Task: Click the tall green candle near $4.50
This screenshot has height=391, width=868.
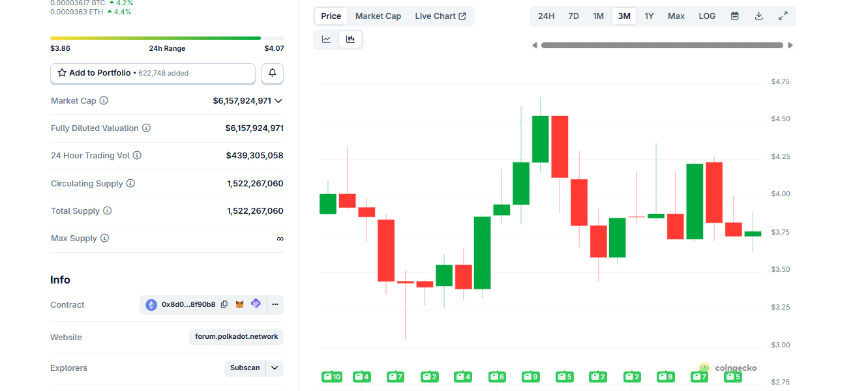Action: click(540, 139)
